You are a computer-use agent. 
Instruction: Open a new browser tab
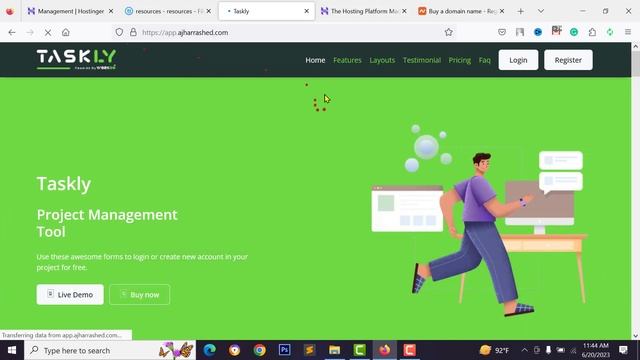coord(520,11)
